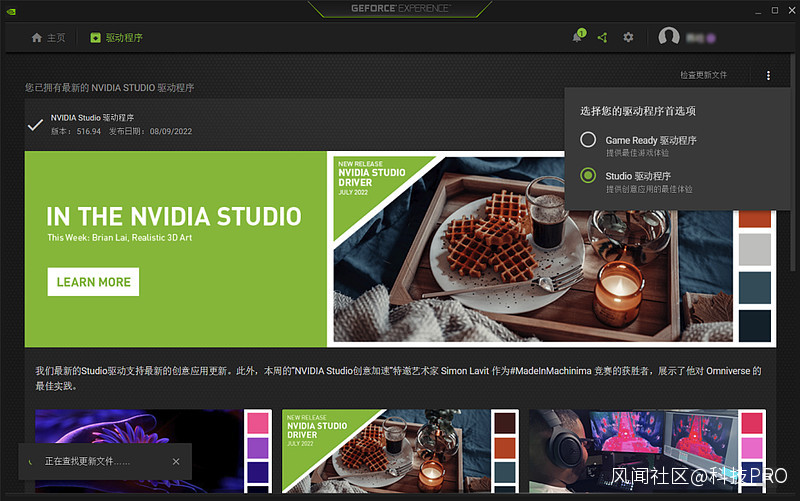Click the vertical scrollbar on right edge
The image size is (800, 501).
tap(793, 163)
